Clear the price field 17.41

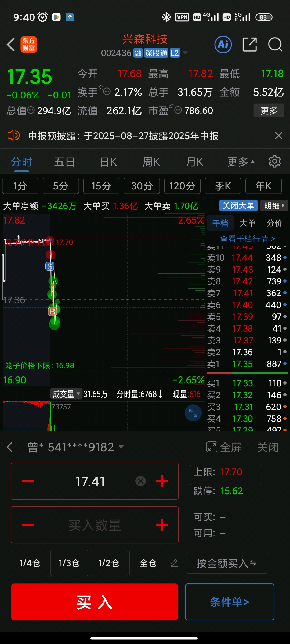coord(140,481)
